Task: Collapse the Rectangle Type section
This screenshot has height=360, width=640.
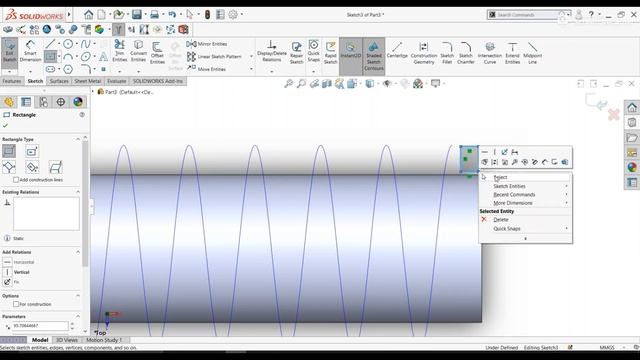Action: pos(78,139)
